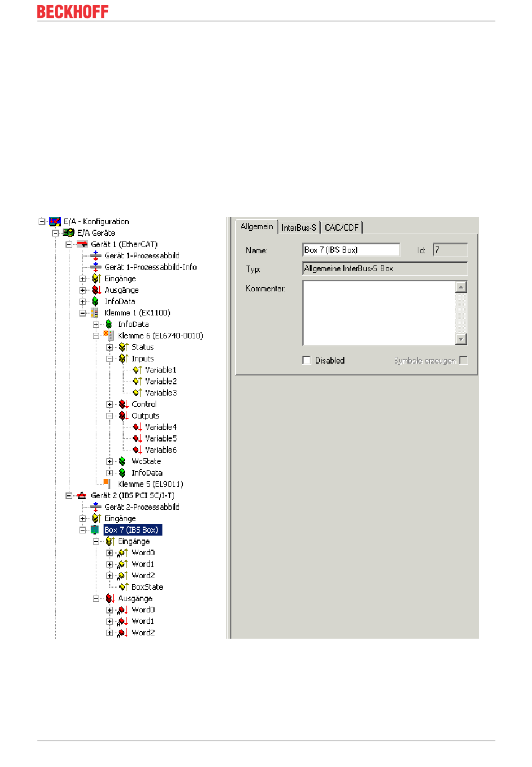
Task: Click the Variable5 output variable icon
Action: pyautogui.click(x=137, y=439)
